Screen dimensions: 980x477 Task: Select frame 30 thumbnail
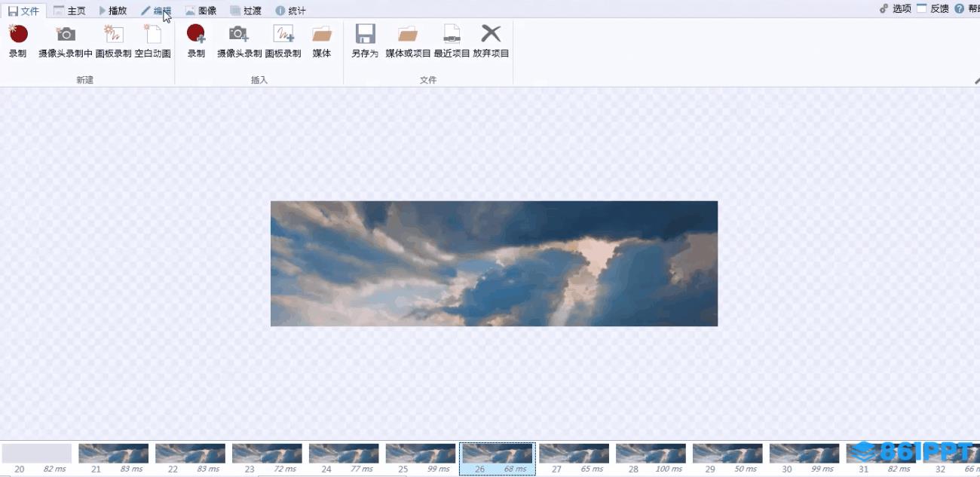click(x=804, y=453)
